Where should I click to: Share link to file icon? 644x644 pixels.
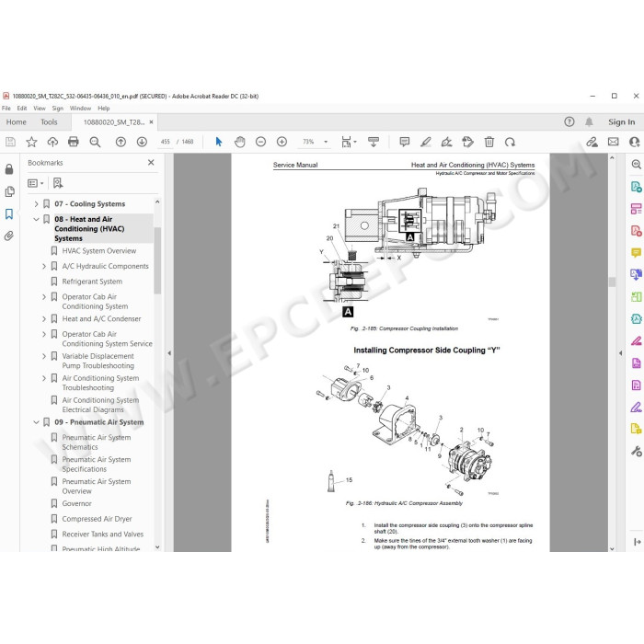[592, 142]
